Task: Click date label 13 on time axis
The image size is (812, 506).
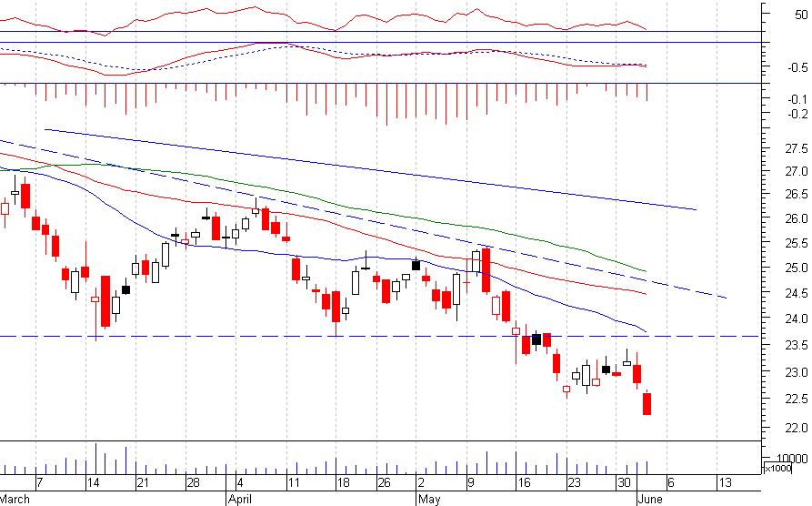Action: (x=725, y=483)
